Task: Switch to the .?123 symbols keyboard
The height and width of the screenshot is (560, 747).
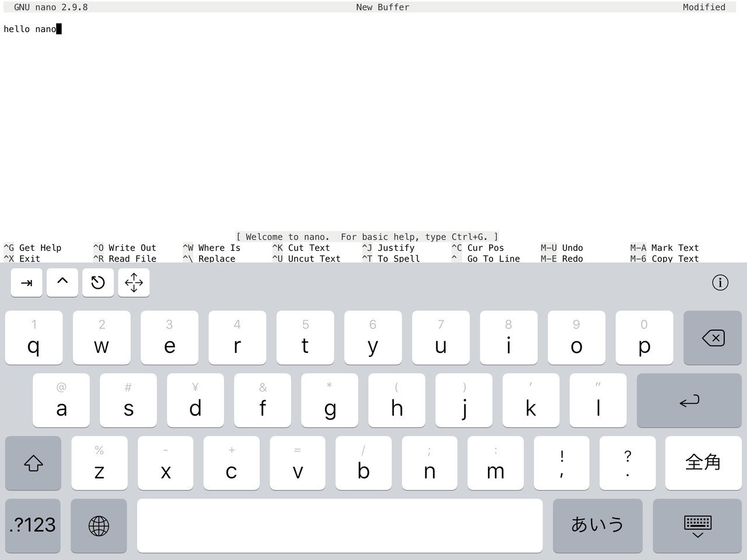Action: click(33, 526)
